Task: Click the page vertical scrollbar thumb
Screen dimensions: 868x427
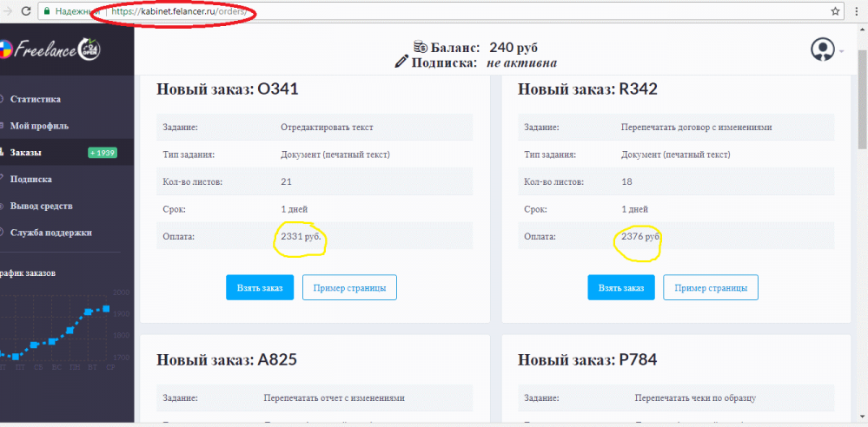Action: (863, 98)
